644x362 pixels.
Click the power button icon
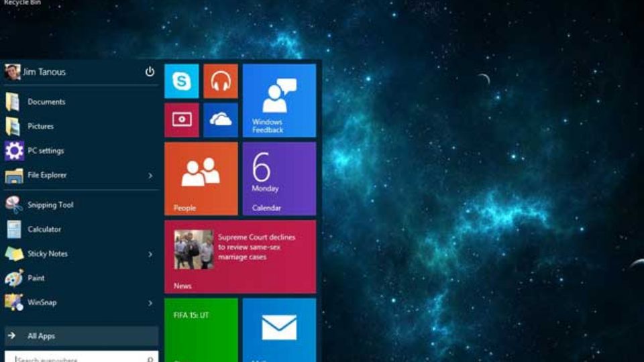tap(150, 72)
